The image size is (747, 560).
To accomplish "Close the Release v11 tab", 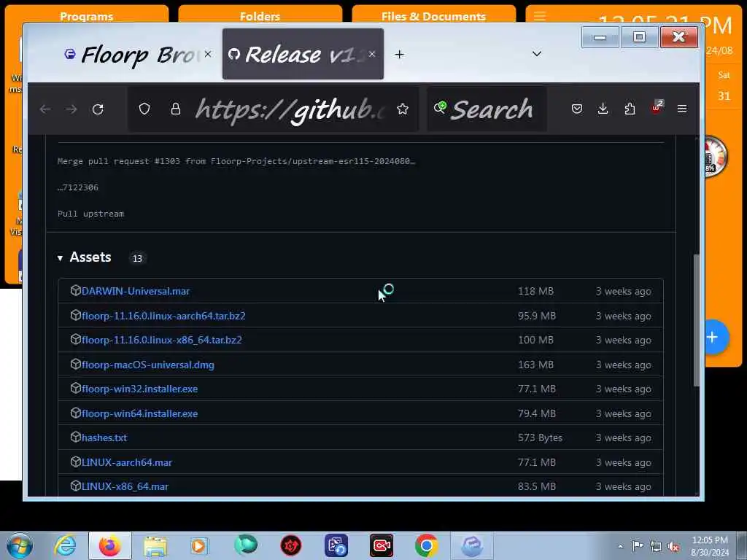I will pos(372,54).
